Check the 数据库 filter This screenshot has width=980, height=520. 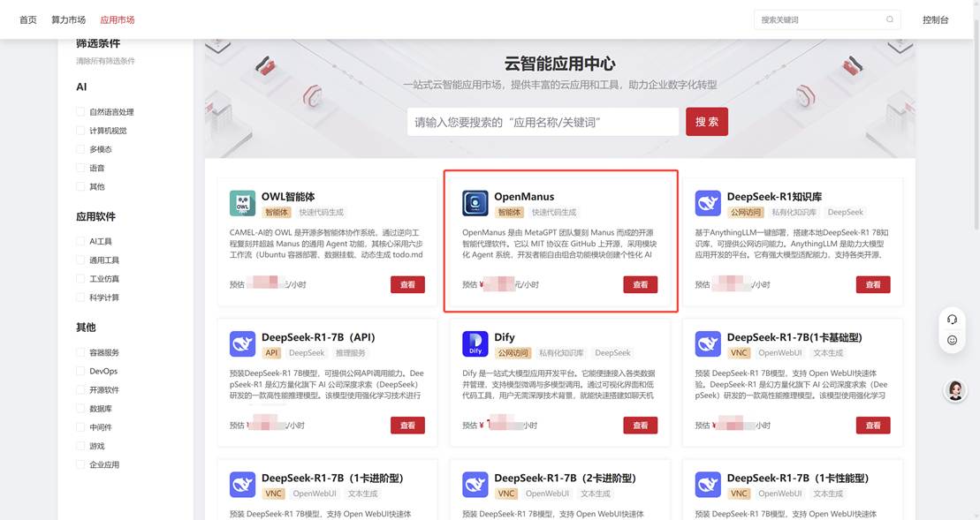tap(80, 408)
